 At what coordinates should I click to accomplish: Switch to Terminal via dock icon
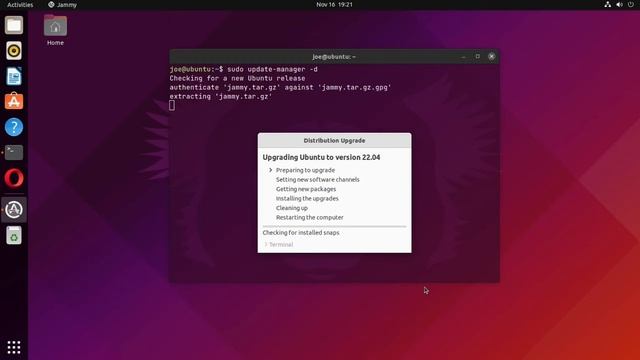click(14, 153)
